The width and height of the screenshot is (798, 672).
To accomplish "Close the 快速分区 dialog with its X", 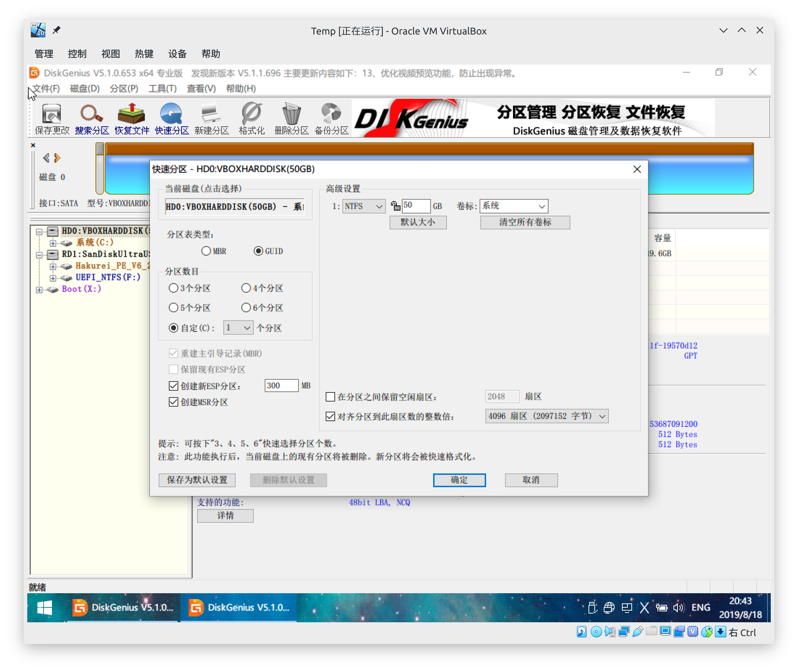I will 637,169.
